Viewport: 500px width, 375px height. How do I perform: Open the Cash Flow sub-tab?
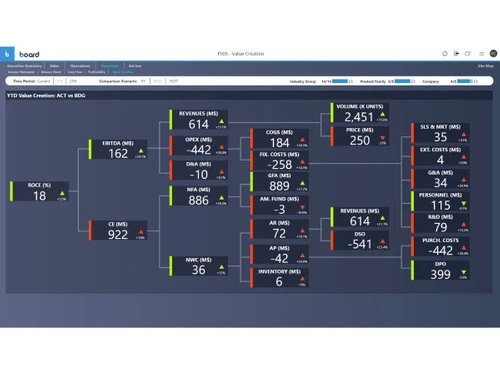[x=75, y=72]
